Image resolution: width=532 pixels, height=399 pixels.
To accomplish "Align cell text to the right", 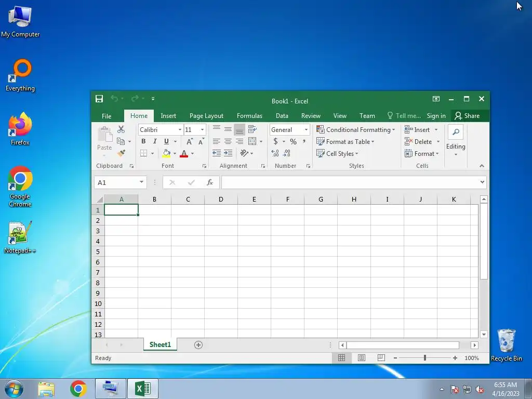I will 240,141.
